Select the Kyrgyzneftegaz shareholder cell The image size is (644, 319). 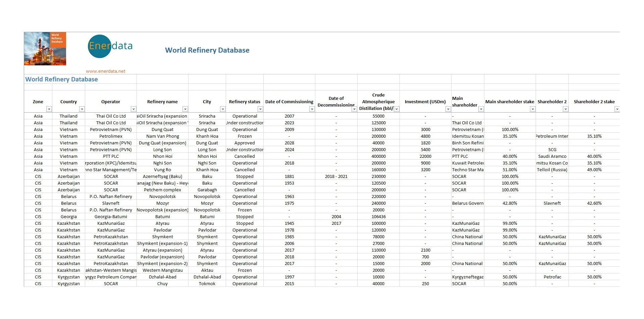468,277
